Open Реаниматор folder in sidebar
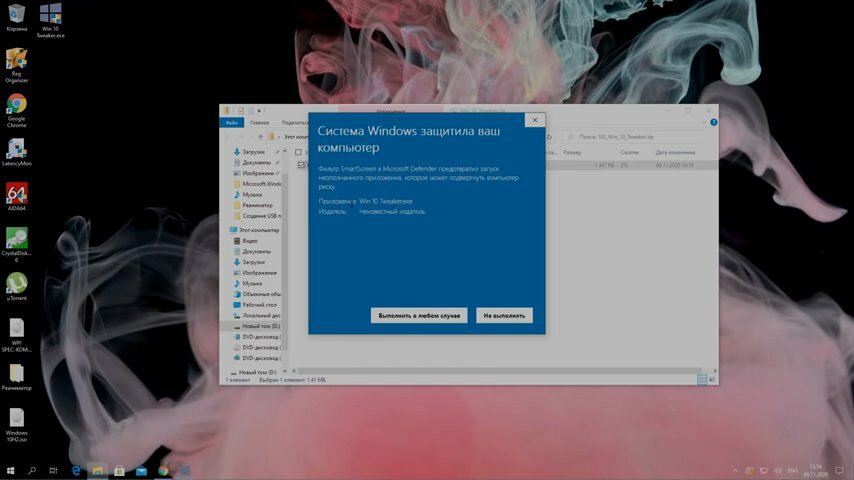Image resolution: width=854 pixels, height=480 pixels. point(257,205)
